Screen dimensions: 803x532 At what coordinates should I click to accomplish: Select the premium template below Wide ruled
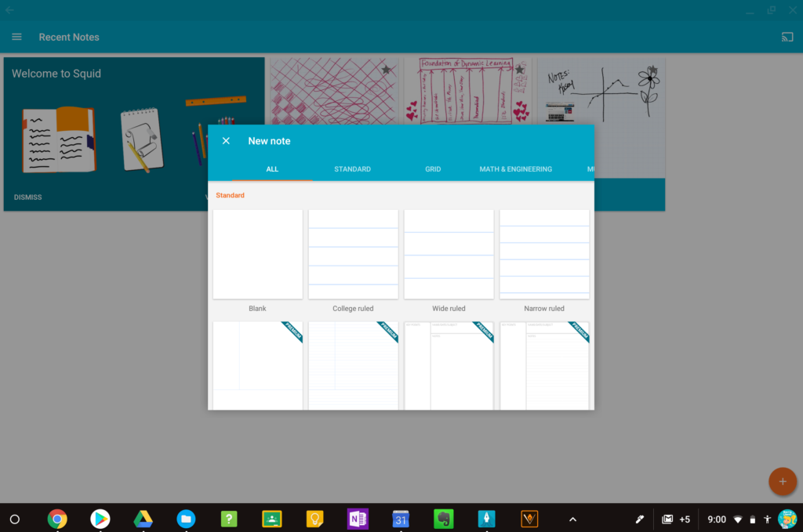449,365
